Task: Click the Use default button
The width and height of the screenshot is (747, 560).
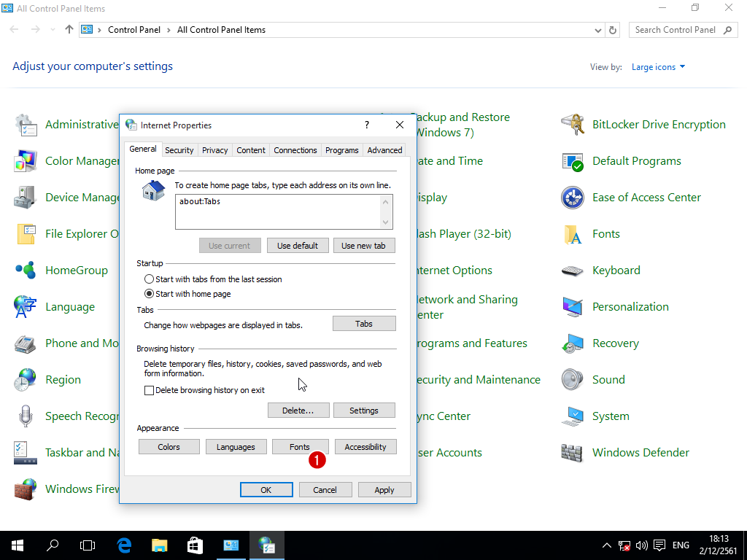Action: 298,246
